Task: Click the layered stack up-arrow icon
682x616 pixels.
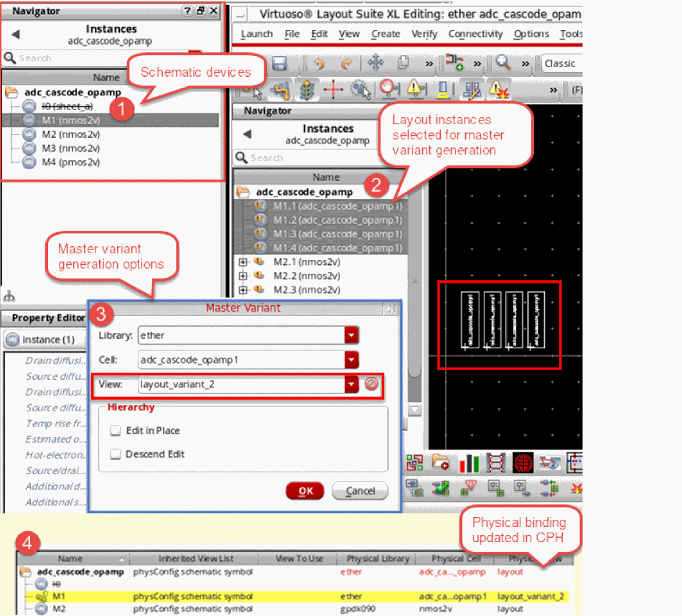Action: coord(307,90)
